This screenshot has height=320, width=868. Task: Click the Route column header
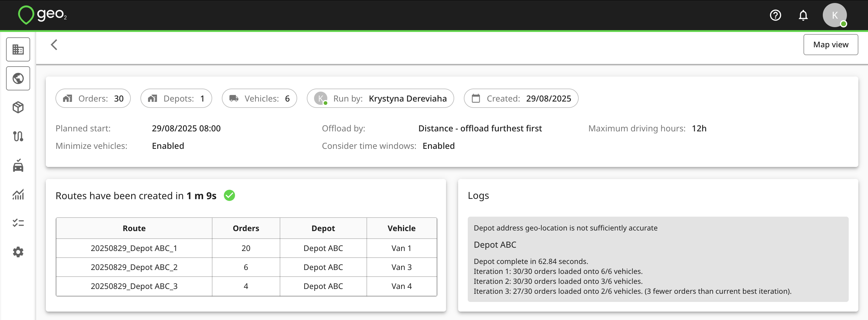(x=134, y=228)
